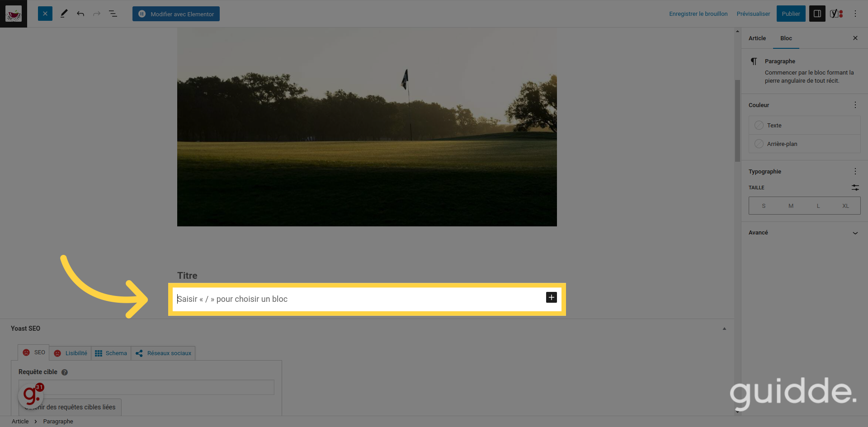
Task: Expand the Avancé section
Action: [x=804, y=233]
